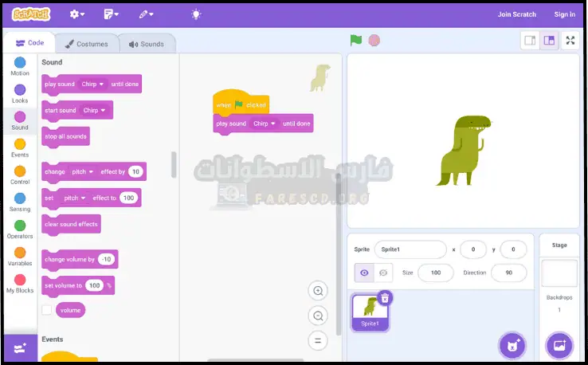Switch to the Costumes tab
The width and height of the screenshot is (588, 365).
click(x=86, y=44)
